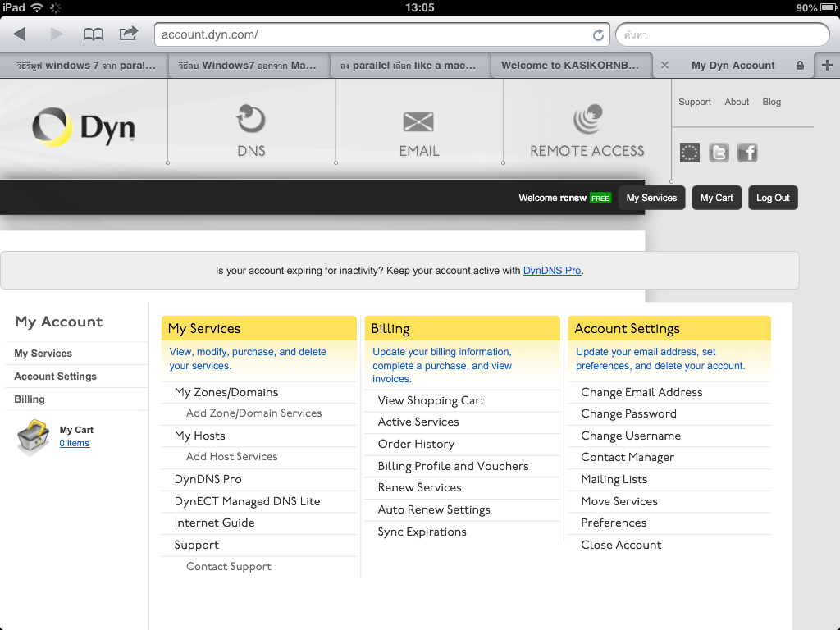Open Contact Support
The image size is (840, 630).
tap(229, 566)
